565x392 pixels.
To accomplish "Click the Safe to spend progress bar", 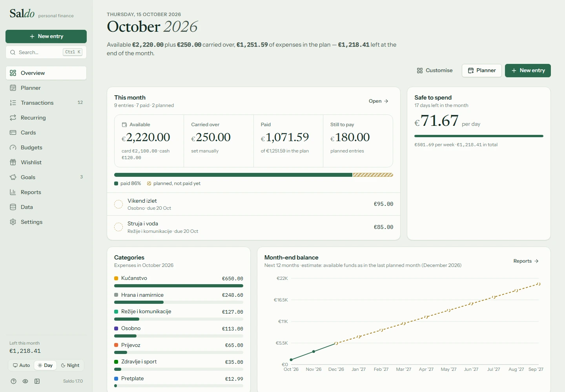I will coord(479,136).
